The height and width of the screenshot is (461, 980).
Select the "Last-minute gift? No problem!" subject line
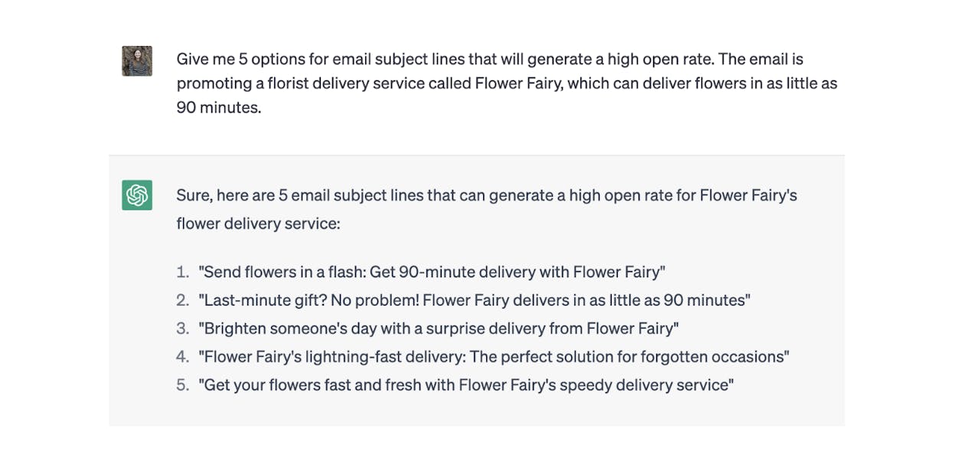(474, 300)
